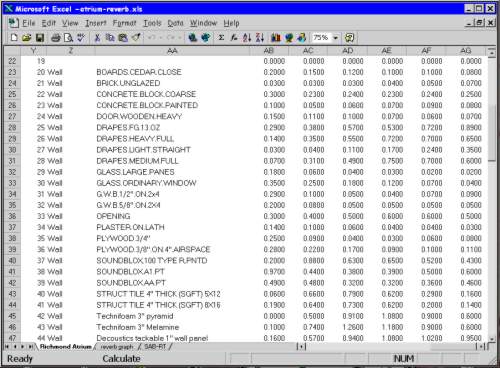The width and height of the screenshot is (500, 368).
Task: Click the Map globe icon
Action: (x=289, y=38)
